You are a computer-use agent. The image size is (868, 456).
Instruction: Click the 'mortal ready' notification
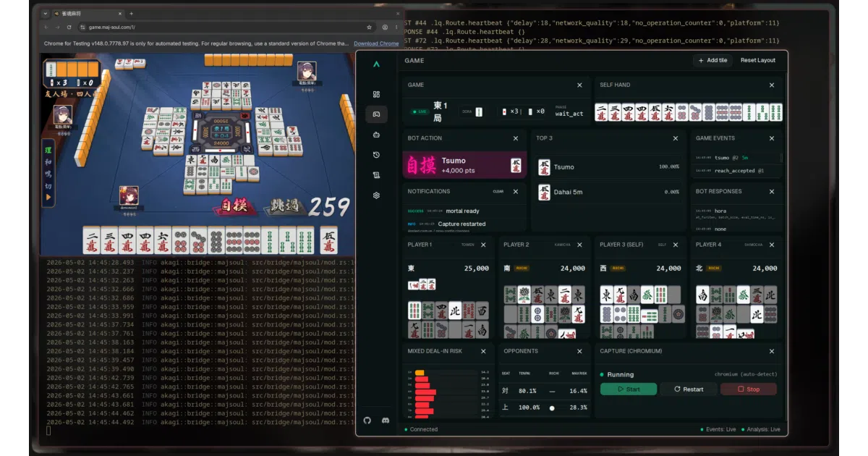pyautogui.click(x=463, y=211)
